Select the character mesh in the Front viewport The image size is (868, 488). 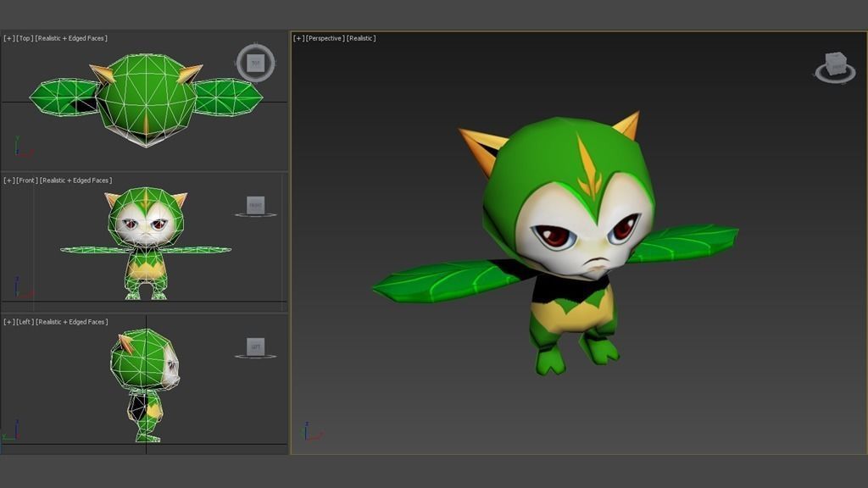click(146, 243)
